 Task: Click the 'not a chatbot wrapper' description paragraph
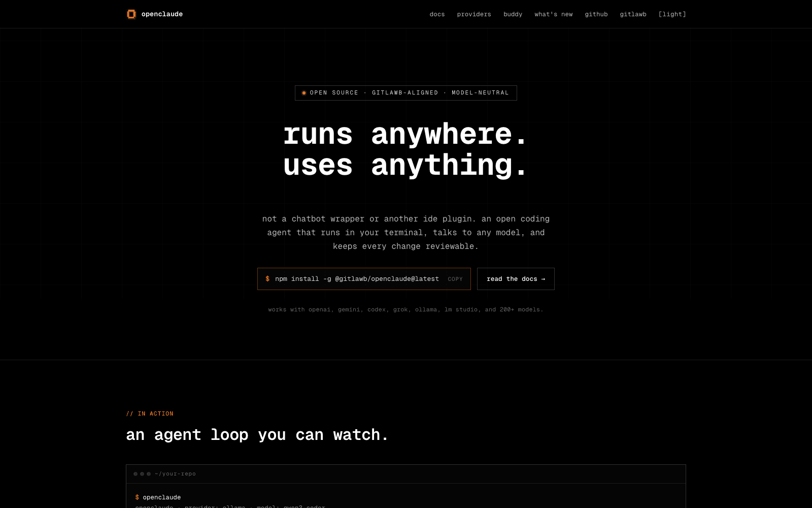coord(405,233)
